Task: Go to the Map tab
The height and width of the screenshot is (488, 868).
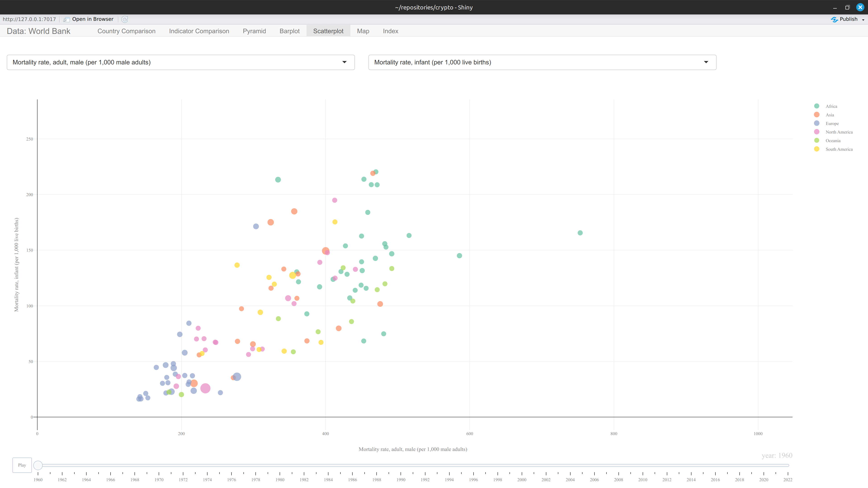Action: (x=363, y=31)
